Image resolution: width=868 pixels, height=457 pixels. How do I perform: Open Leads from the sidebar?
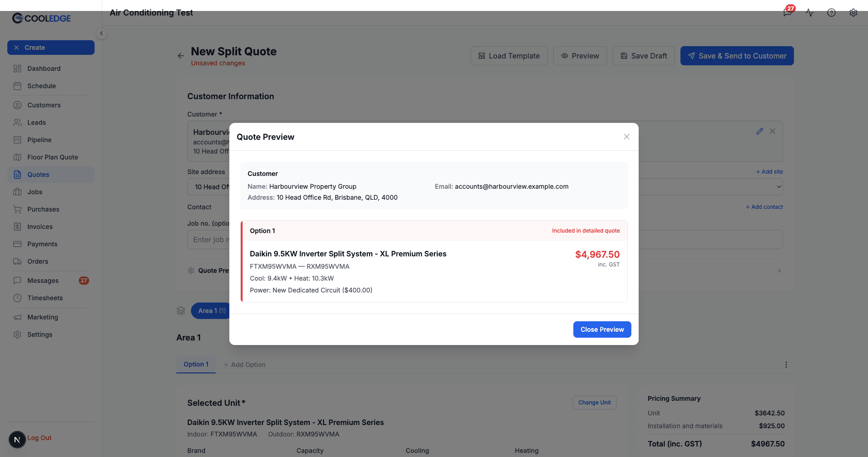coord(51,122)
